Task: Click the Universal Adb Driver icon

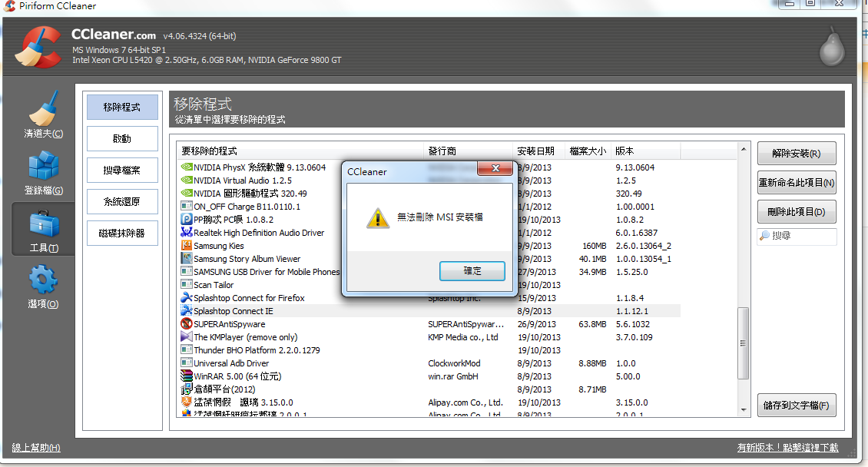Action: [x=187, y=363]
